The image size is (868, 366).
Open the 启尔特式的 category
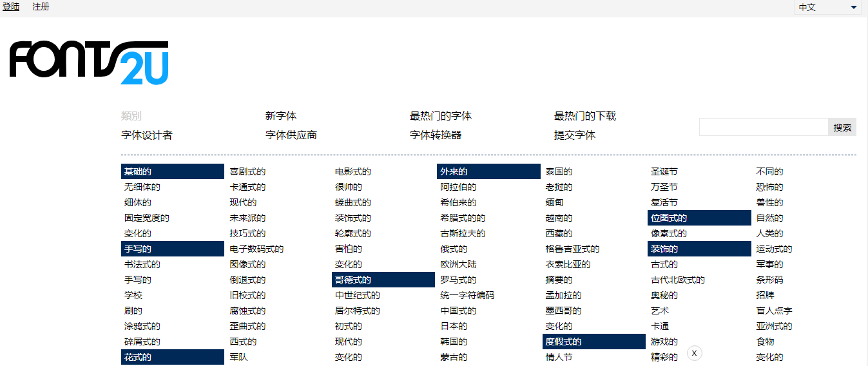[358, 311]
